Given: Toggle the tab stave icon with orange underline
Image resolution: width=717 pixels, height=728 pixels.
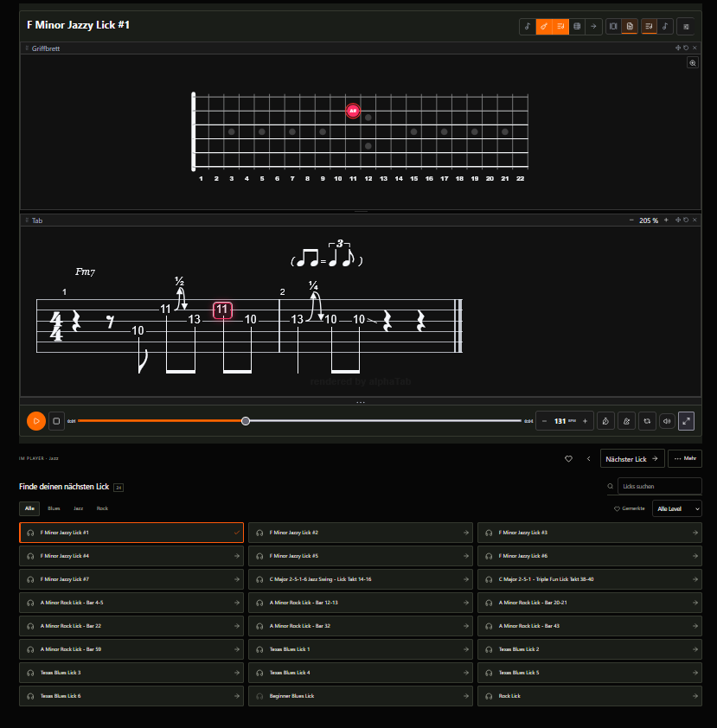Looking at the screenshot, I should tap(649, 27).
